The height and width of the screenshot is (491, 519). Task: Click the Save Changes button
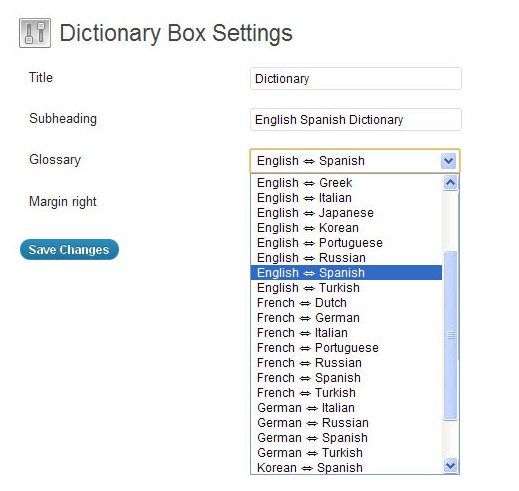point(69,250)
